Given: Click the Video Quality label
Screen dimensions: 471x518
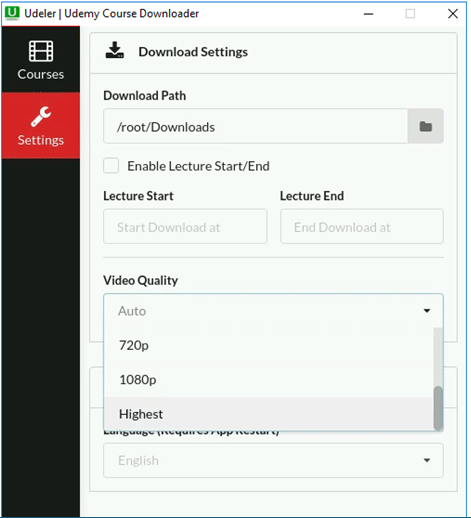Looking at the screenshot, I should [141, 280].
